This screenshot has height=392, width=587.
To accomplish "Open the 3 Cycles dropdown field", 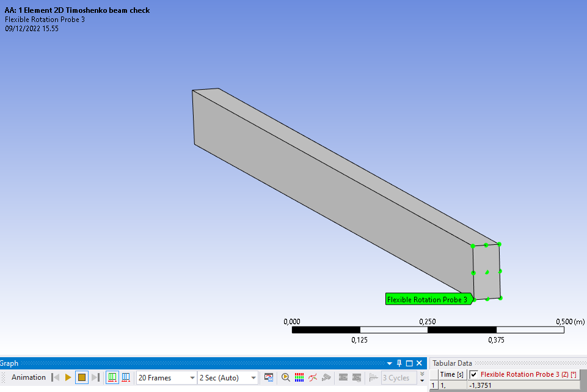I will click(x=399, y=378).
